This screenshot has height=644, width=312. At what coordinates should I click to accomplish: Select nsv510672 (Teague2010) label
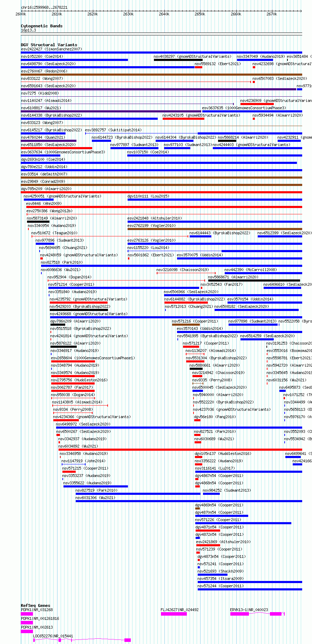(x=55, y=233)
